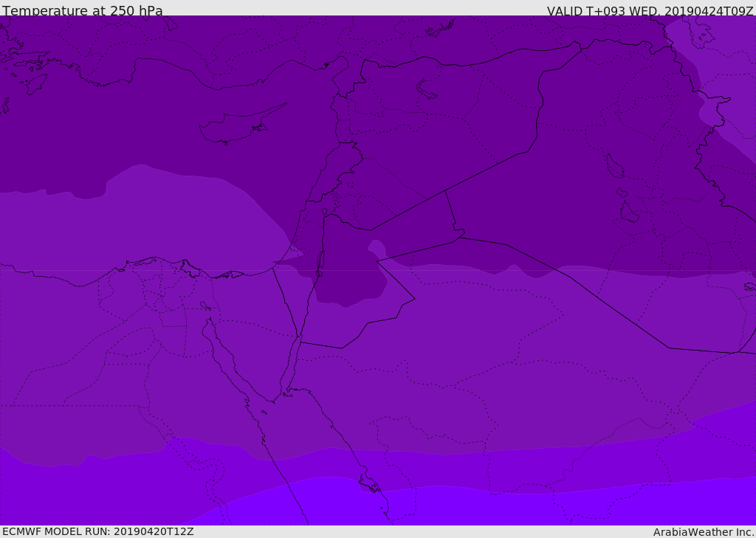The image size is (756, 538).
Task: Click the 'ArabiaWeather Inc.' credit text
Action: 704,532
